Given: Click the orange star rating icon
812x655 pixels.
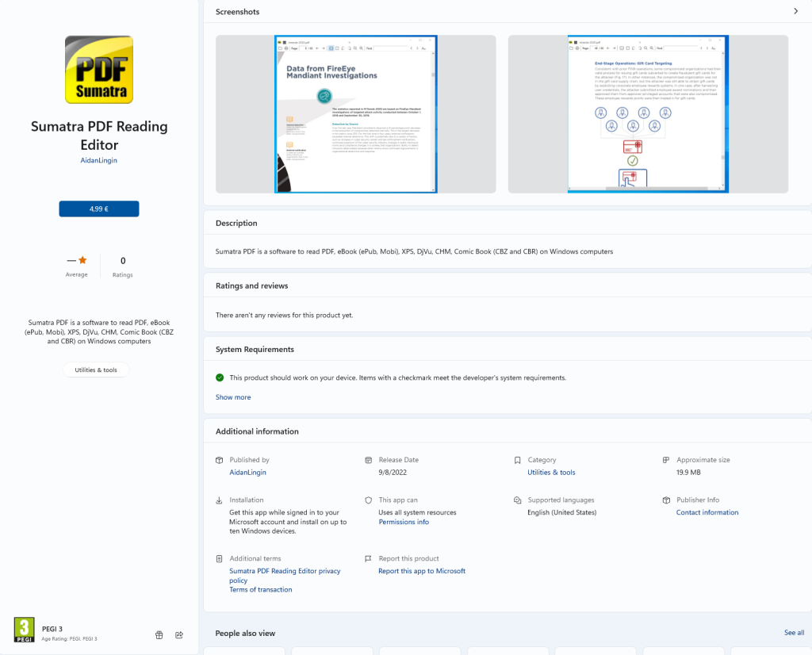Looking at the screenshot, I should (x=82, y=260).
